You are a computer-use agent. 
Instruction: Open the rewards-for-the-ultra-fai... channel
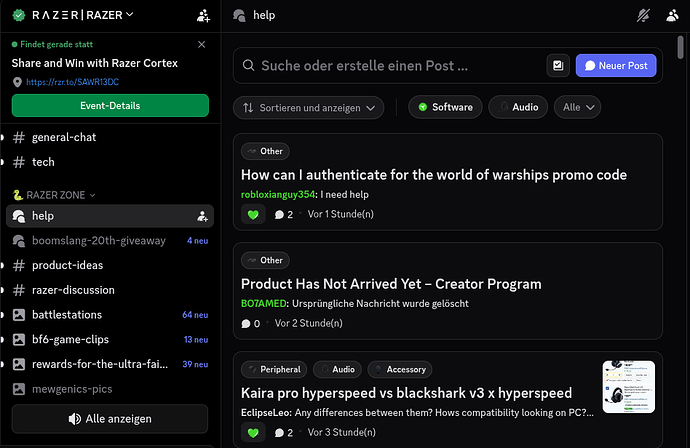click(110, 364)
